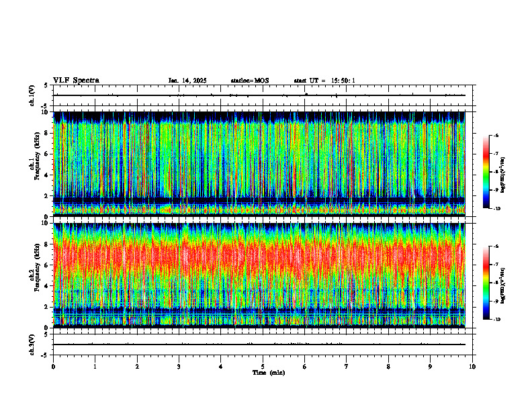This screenshot has height=411, width=532.
Task: Click the '2' tick on ch.1 frequency axis
Action: click(x=46, y=196)
